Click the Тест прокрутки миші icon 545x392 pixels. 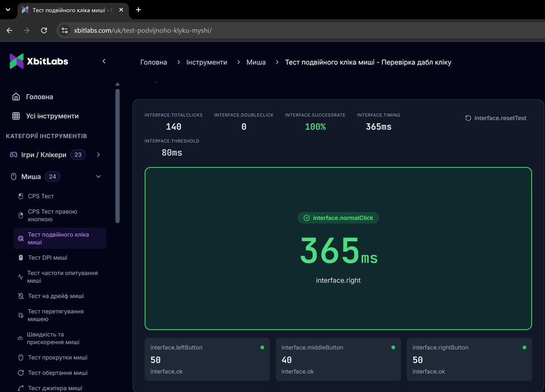coord(21,358)
